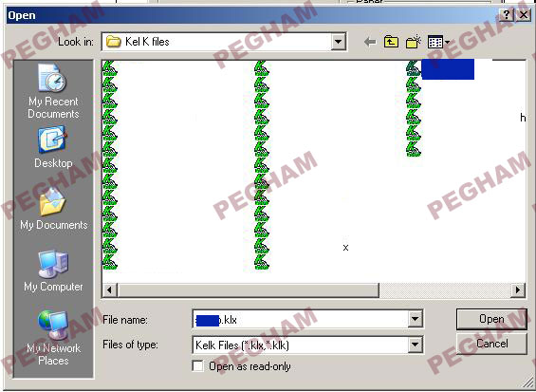Go to Desktop in places bar
The width and height of the screenshot is (536, 392).
point(53,147)
